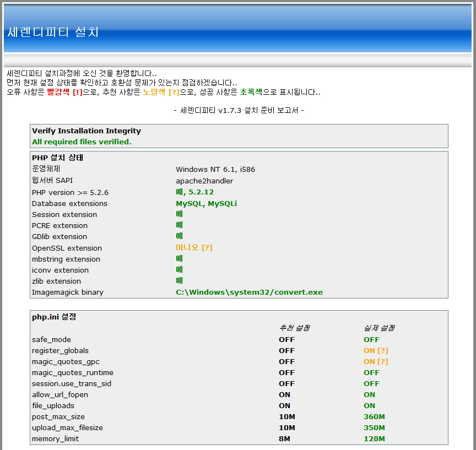
Task: Click the green '초록색' legend text
Action: pos(251,92)
